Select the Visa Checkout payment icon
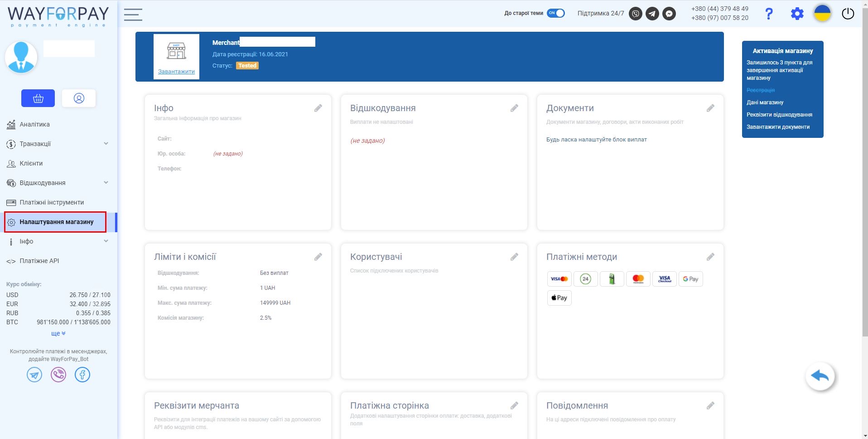The height and width of the screenshot is (439, 868). (x=664, y=279)
